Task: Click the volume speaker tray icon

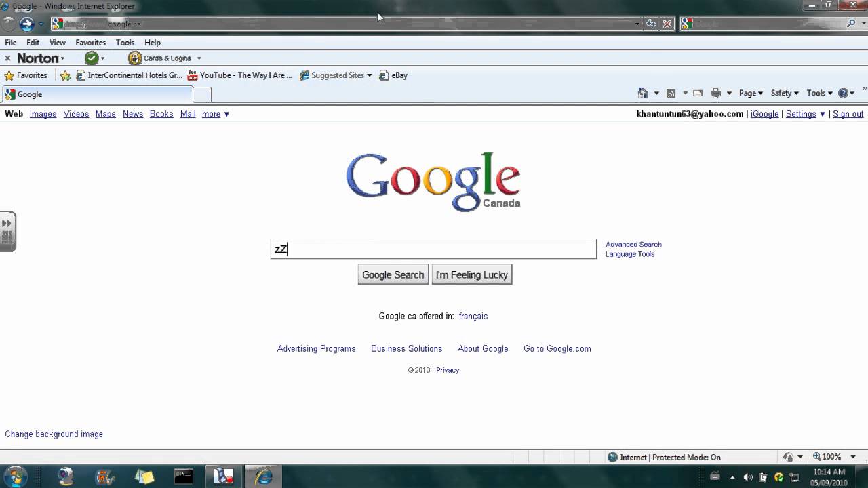Action: point(748,477)
